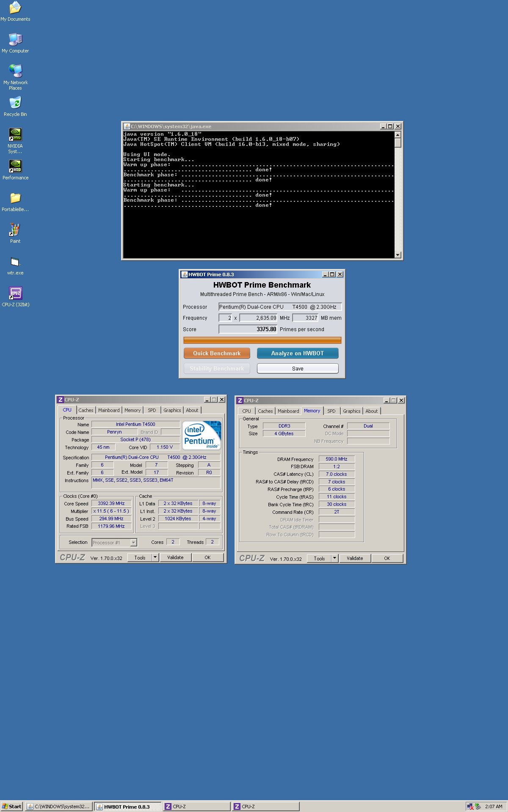The image size is (508, 812).
Task: Open Caches tab in right CPU-Z window
Action: [265, 411]
